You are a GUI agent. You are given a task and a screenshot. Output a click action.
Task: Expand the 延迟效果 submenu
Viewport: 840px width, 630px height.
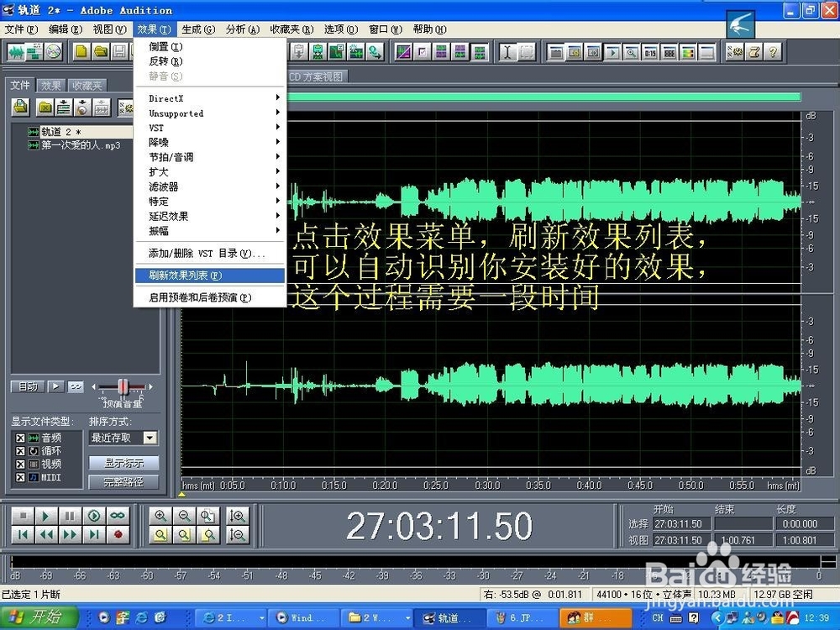coord(210,216)
